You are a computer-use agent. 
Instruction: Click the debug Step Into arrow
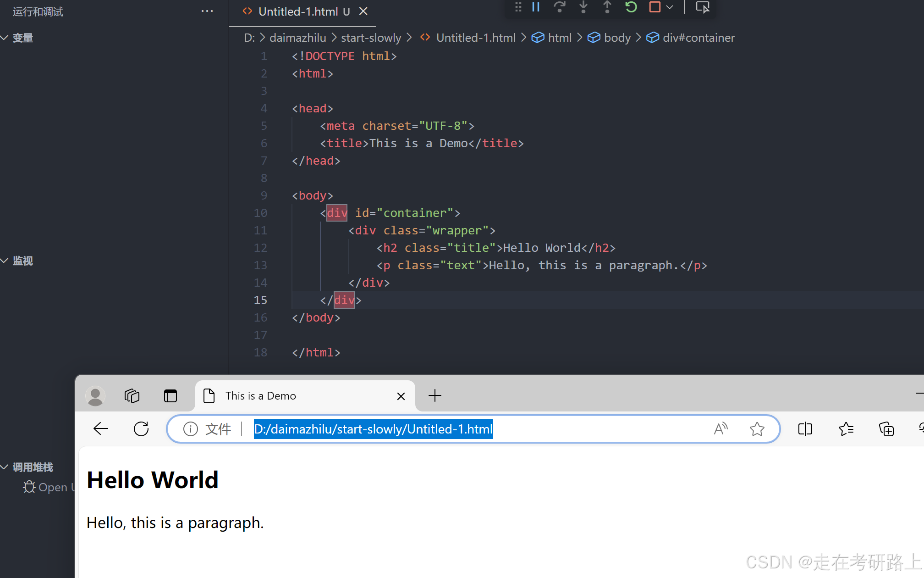583,7
